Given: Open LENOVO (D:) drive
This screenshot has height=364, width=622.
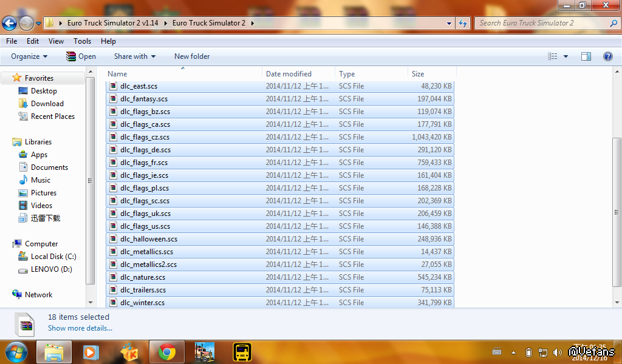Looking at the screenshot, I should point(51,269).
